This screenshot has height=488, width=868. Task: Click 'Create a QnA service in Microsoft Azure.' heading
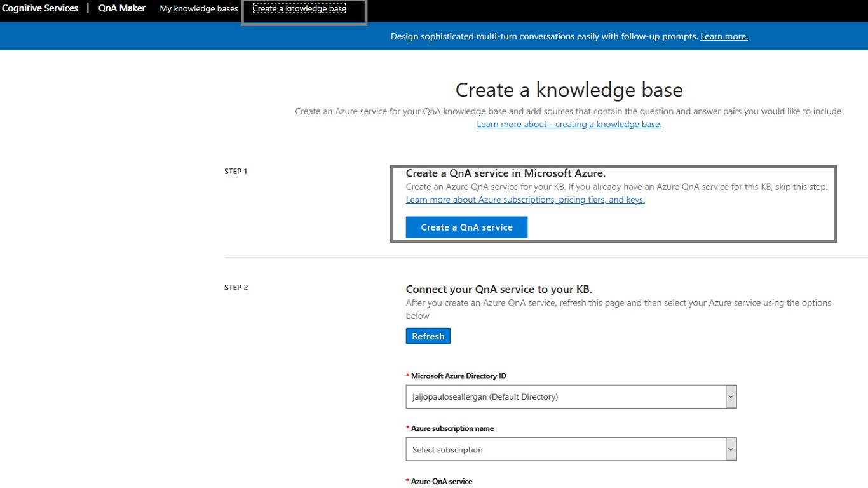pos(506,173)
